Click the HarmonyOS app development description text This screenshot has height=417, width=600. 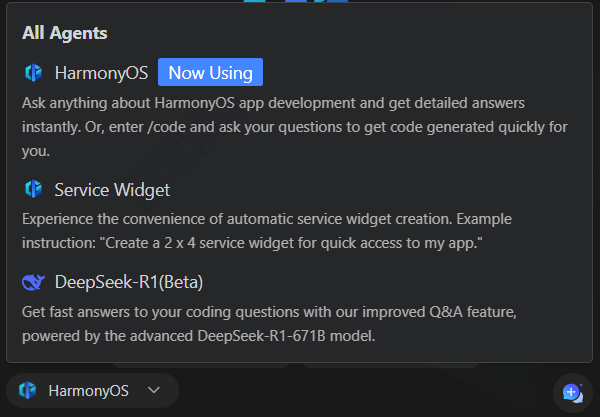point(270,103)
